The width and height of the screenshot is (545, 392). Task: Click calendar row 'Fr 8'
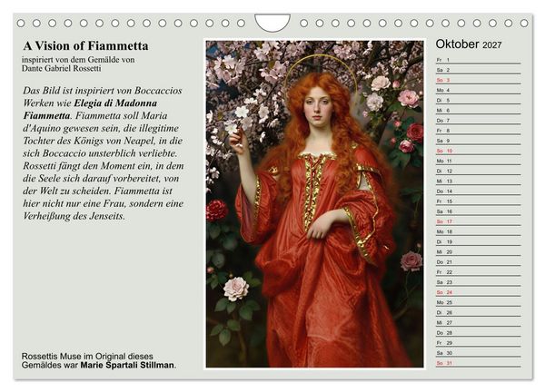tap(479, 131)
